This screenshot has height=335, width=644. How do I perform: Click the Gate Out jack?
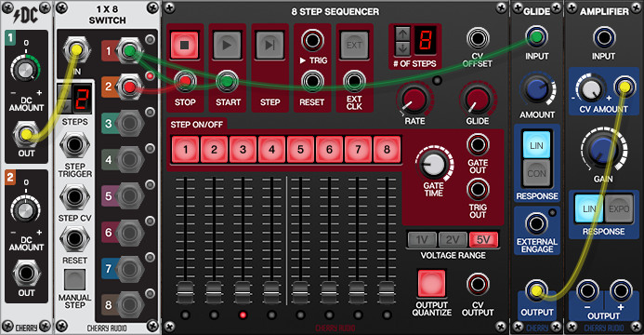tap(478, 144)
